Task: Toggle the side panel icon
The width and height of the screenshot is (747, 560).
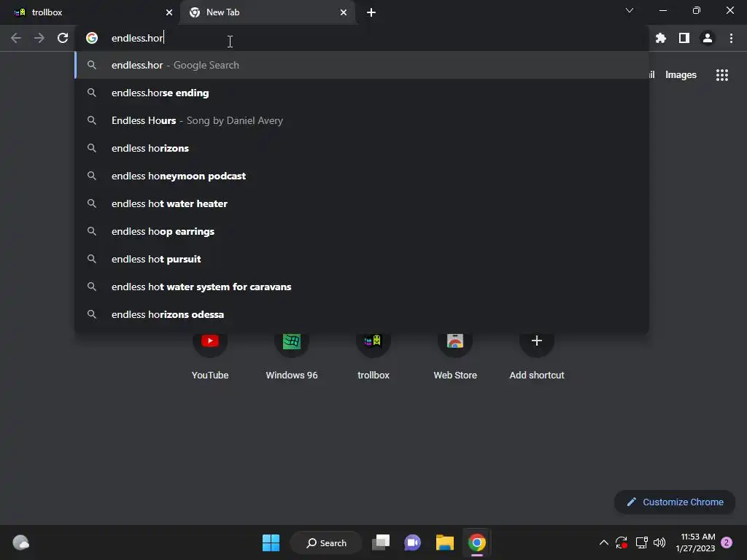Action: [684, 38]
